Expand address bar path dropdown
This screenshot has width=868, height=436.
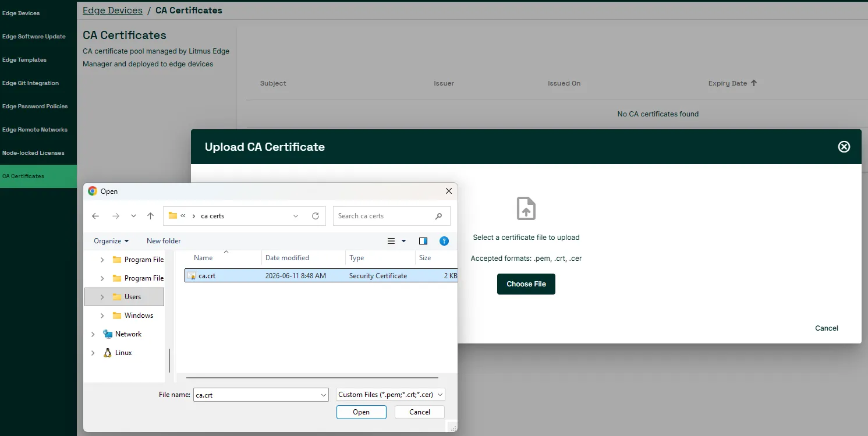click(296, 216)
